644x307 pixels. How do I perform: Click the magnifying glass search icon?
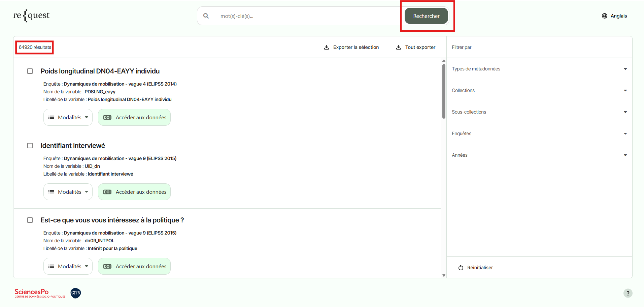206,16
